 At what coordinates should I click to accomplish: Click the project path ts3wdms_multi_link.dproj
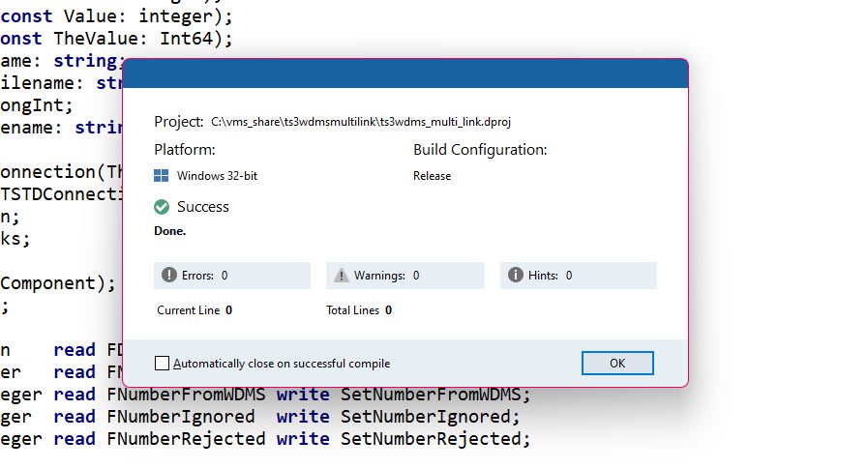pyautogui.click(x=361, y=122)
